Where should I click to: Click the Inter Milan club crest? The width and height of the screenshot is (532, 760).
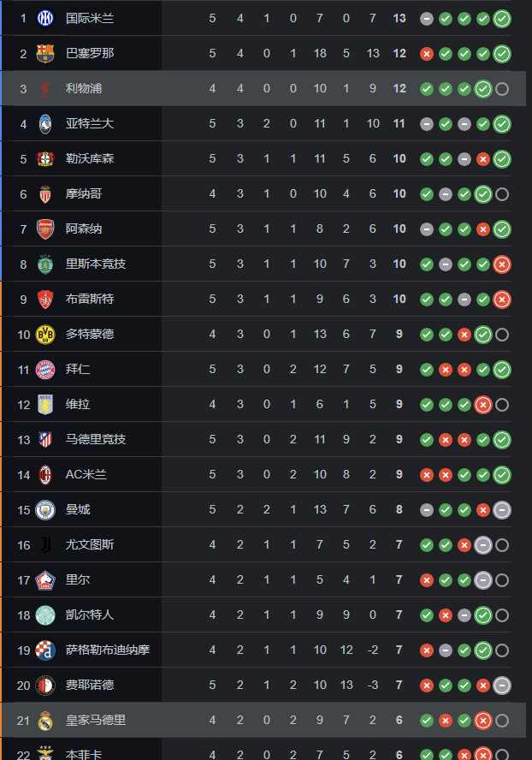pyautogui.click(x=45, y=18)
